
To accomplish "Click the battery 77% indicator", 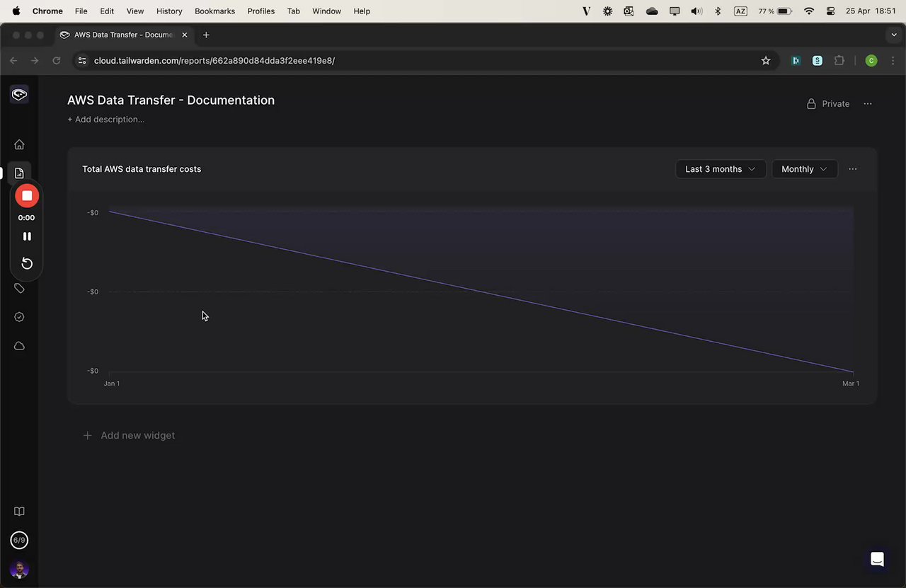I will [x=774, y=11].
